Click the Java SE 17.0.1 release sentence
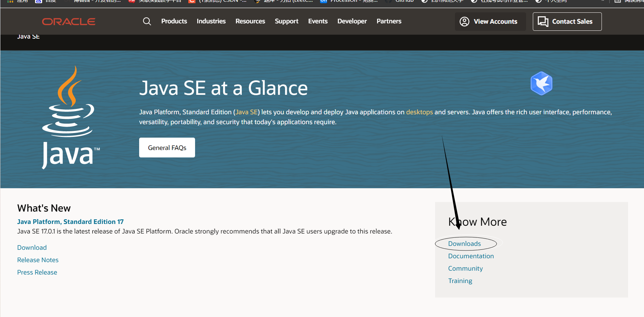 tap(205, 231)
